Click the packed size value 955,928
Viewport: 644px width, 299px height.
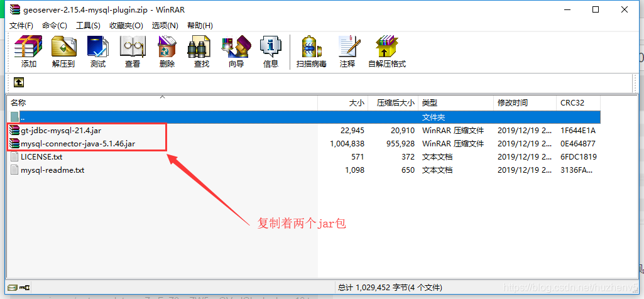(400, 144)
